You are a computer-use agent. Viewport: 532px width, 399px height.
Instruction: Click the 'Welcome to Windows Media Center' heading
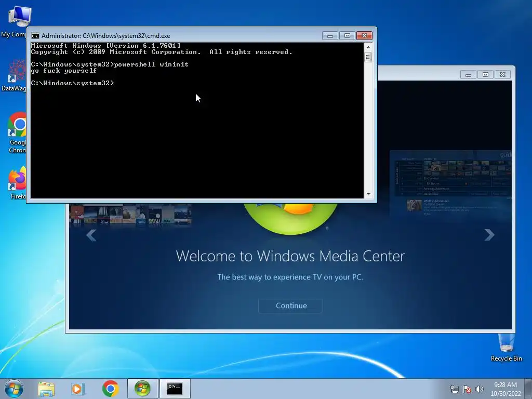point(290,256)
